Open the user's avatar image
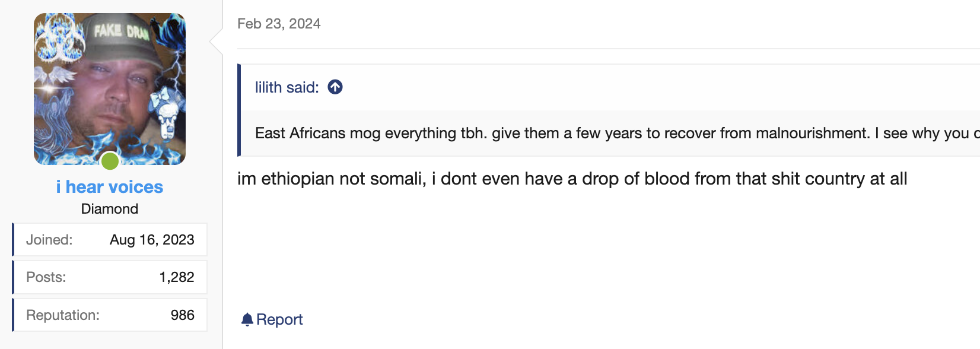The width and height of the screenshot is (980, 349). 110,89
